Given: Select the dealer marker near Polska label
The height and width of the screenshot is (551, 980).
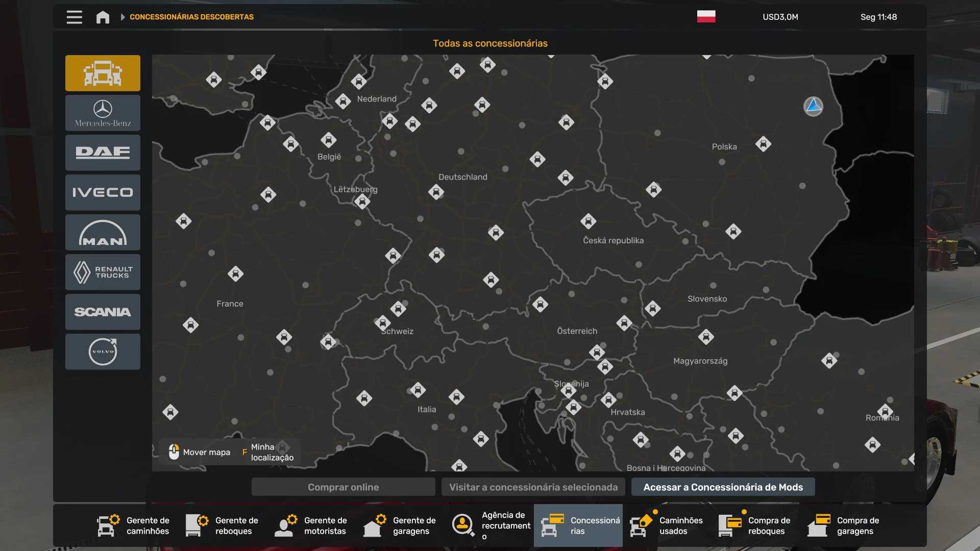Looking at the screenshot, I should [763, 144].
